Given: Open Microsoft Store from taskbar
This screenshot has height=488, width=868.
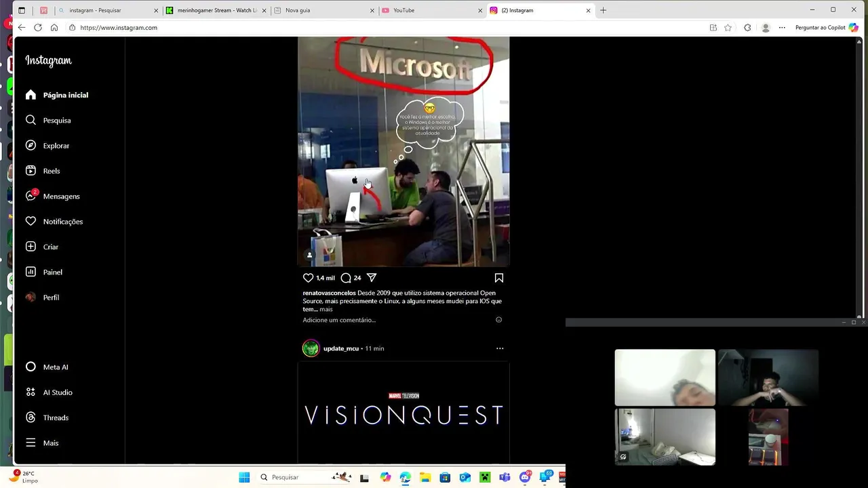Looking at the screenshot, I should [x=445, y=477].
